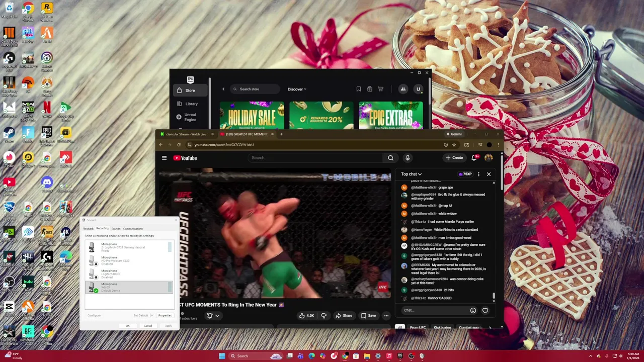Expand the Top chat mode dropdown
The height and width of the screenshot is (362, 644).
pos(411,174)
